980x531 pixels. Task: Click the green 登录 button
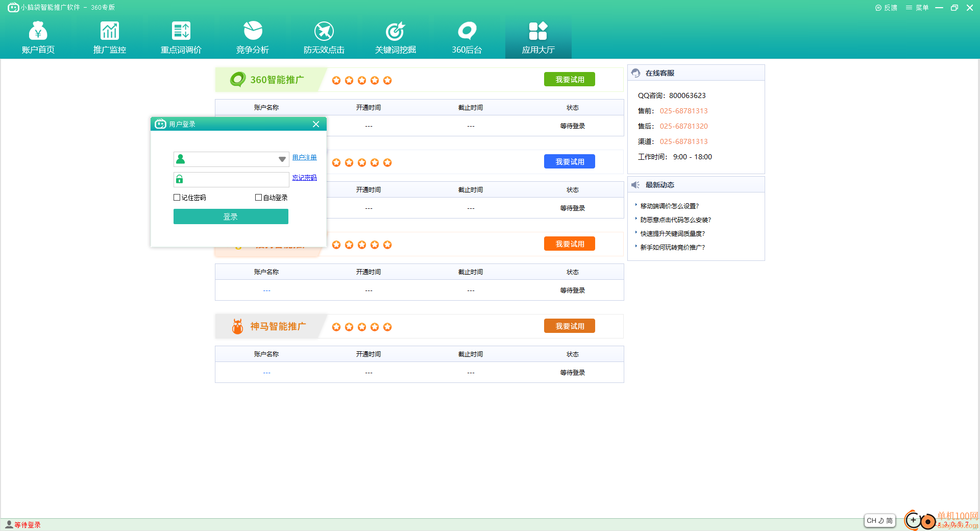click(231, 216)
